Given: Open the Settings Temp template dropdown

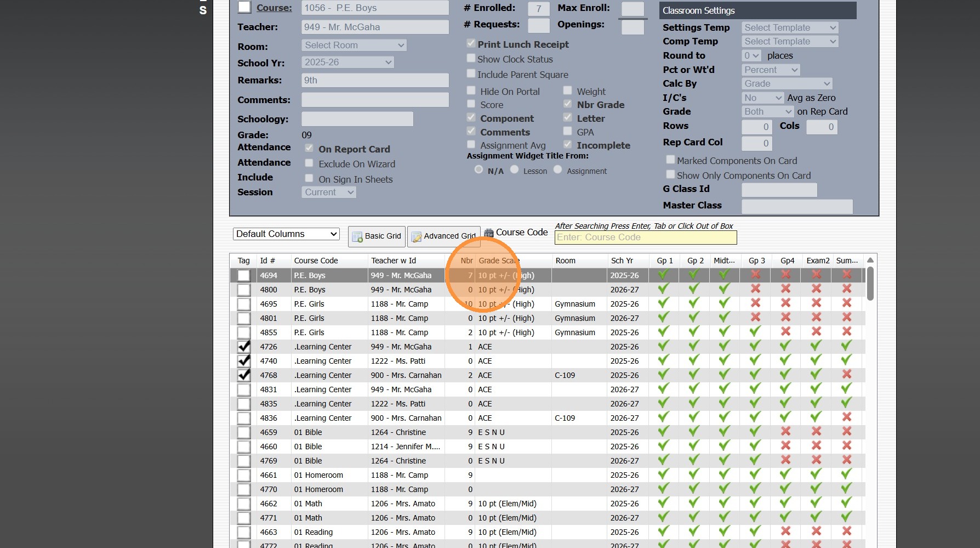Looking at the screenshot, I should tap(790, 27).
